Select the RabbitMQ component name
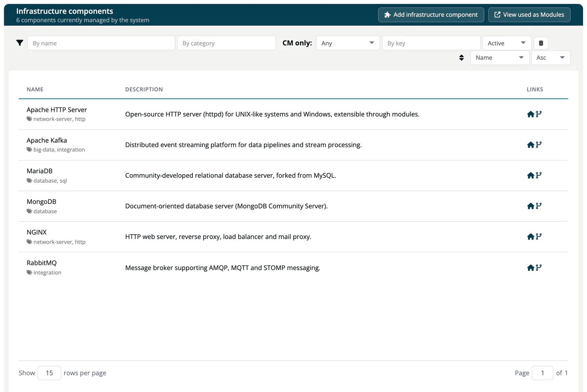 [42, 263]
